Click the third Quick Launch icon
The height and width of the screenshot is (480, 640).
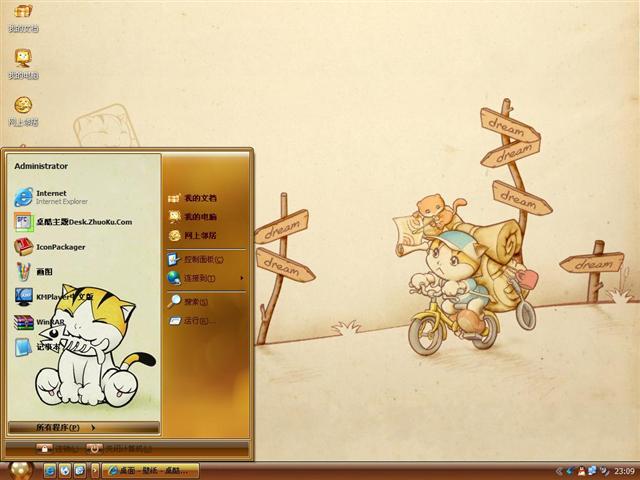pyautogui.click(x=80, y=471)
